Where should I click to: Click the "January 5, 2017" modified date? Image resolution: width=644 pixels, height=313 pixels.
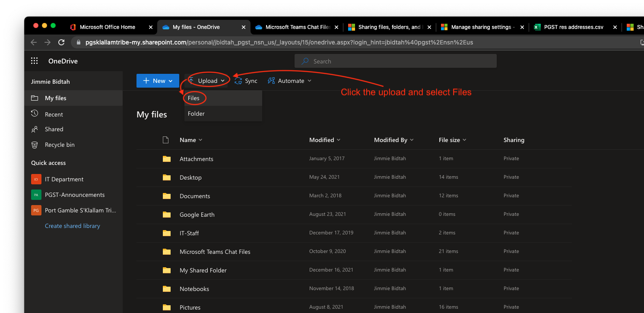[x=327, y=158]
